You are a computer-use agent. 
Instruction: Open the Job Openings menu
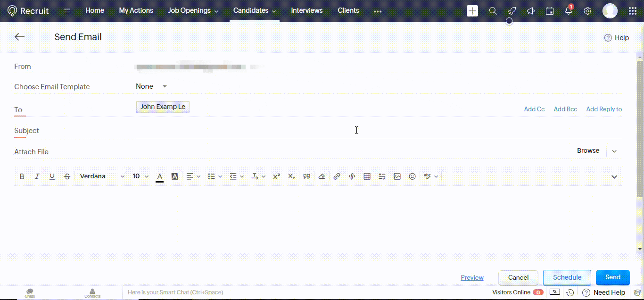pos(193,10)
